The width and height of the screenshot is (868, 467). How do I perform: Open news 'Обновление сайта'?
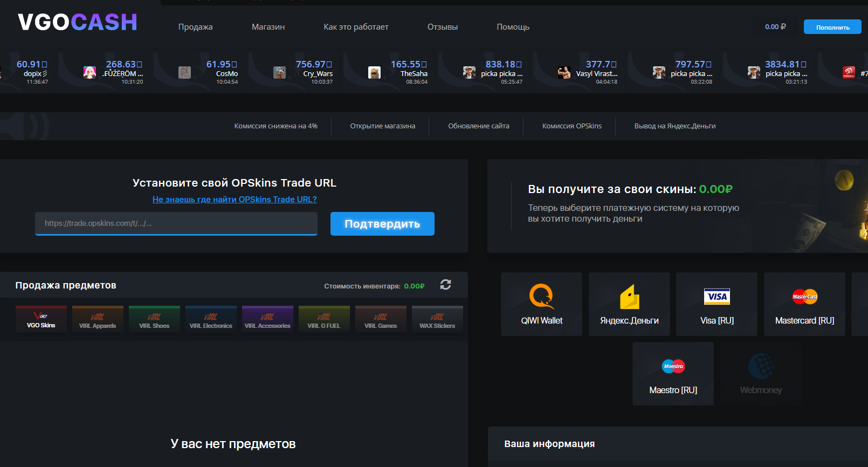pyautogui.click(x=479, y=126)
